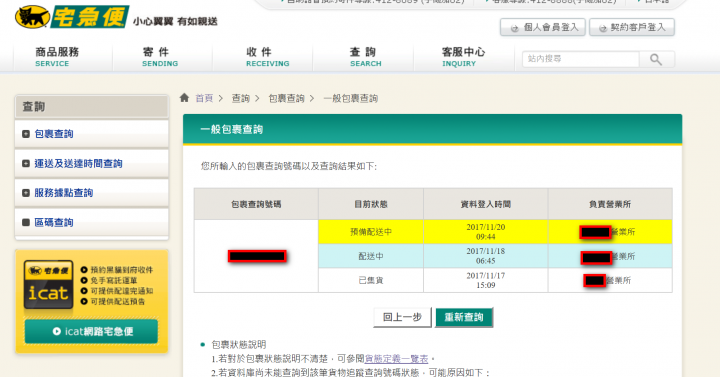
Task: Click 首頁 breadcrumb link
Action: click(x=204, y=98)
